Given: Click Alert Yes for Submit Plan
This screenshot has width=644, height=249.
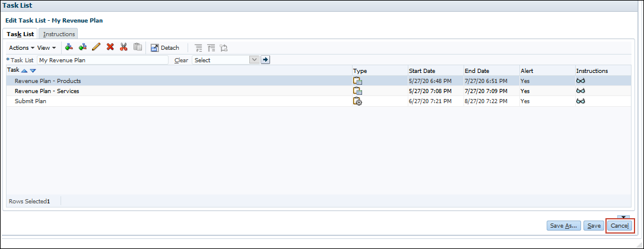Looking at the screenshot, I should coord(525,101).
